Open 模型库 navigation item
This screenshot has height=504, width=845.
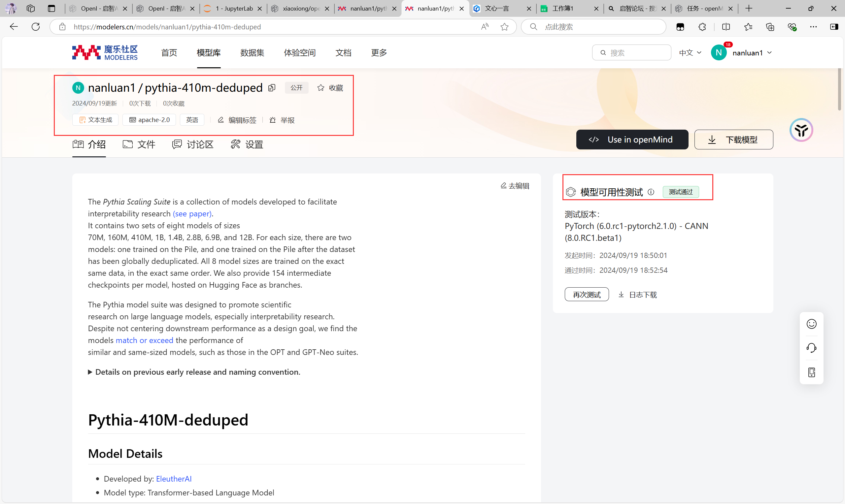[x=209, y=53]
